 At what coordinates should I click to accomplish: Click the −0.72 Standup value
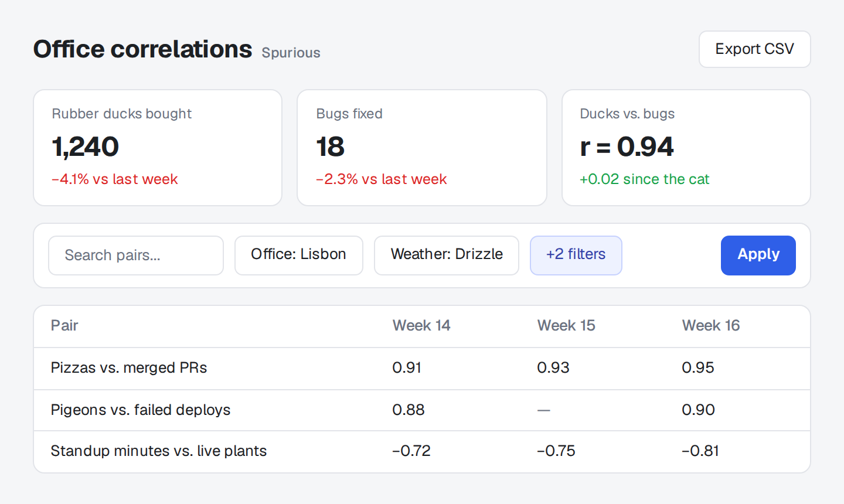(411, 451)
